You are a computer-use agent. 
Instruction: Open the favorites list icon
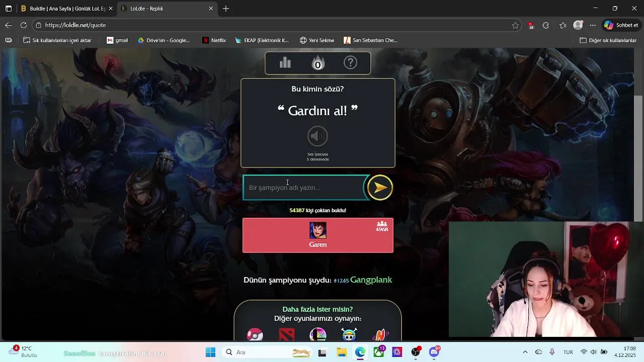(563, 25)
